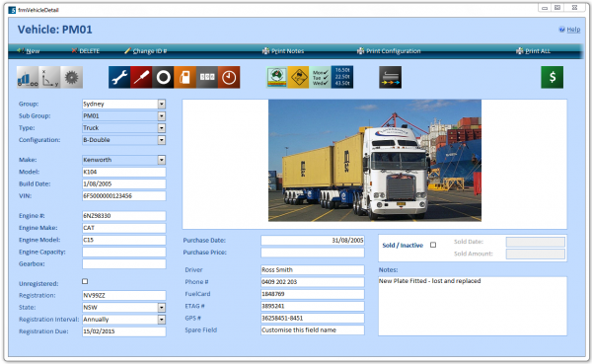This screenshot has width=592, height=364.
Task: Toggle the Sold / Inactive checkbox
Action: (x=433, y=245)
